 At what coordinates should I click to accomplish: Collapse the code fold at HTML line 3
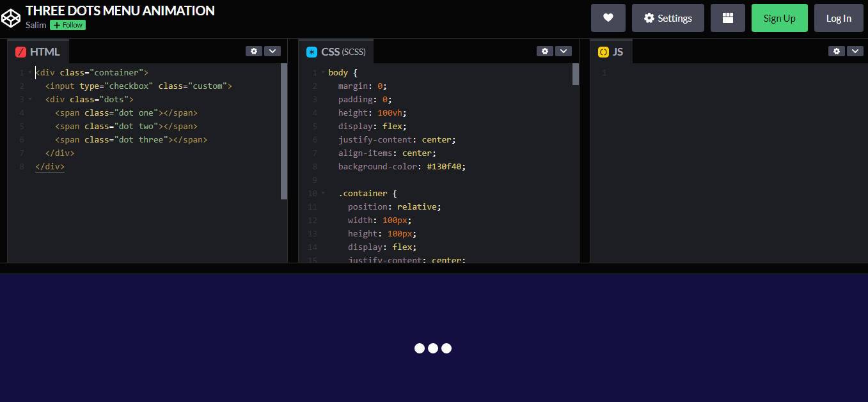click(29, 100)
